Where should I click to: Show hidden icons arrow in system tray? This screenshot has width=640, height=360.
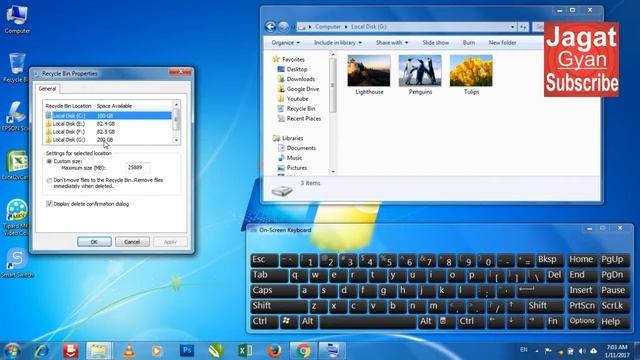tap(537, 351)
